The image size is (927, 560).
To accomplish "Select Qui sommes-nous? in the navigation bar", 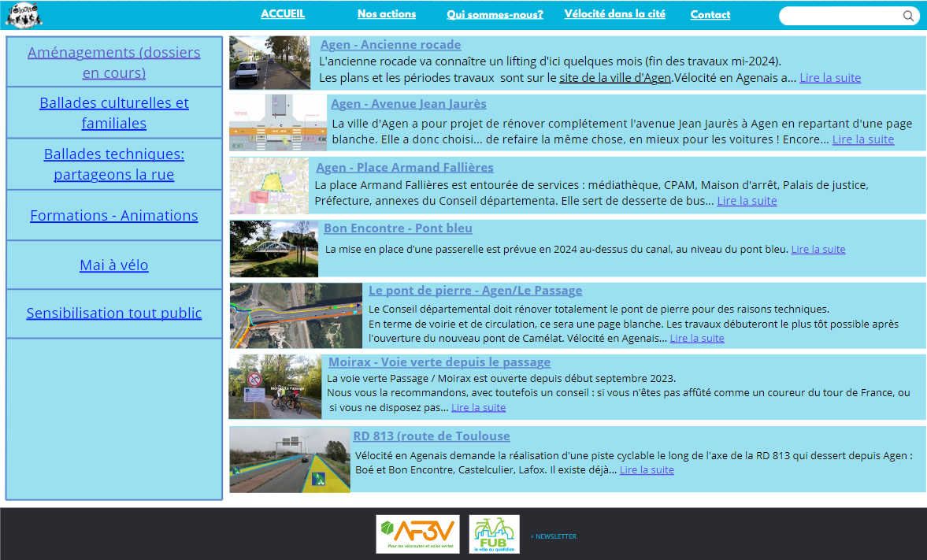I will (x=495, y=14).
